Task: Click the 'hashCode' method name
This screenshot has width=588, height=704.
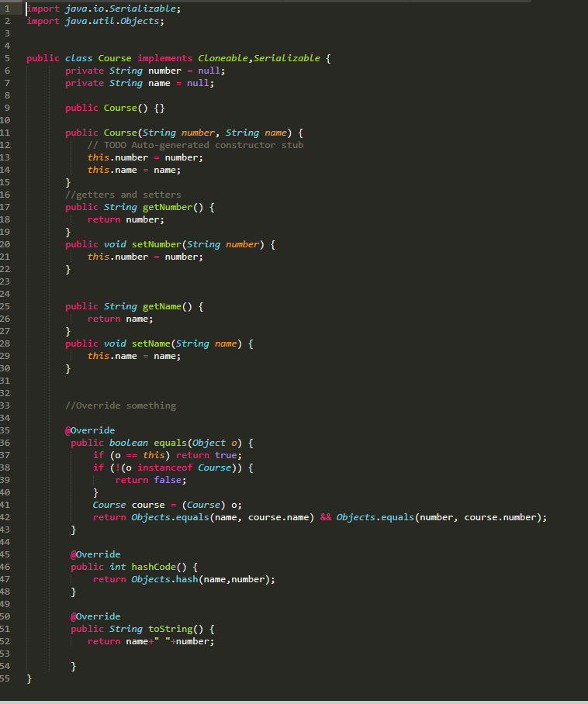Action: [154, 567]
